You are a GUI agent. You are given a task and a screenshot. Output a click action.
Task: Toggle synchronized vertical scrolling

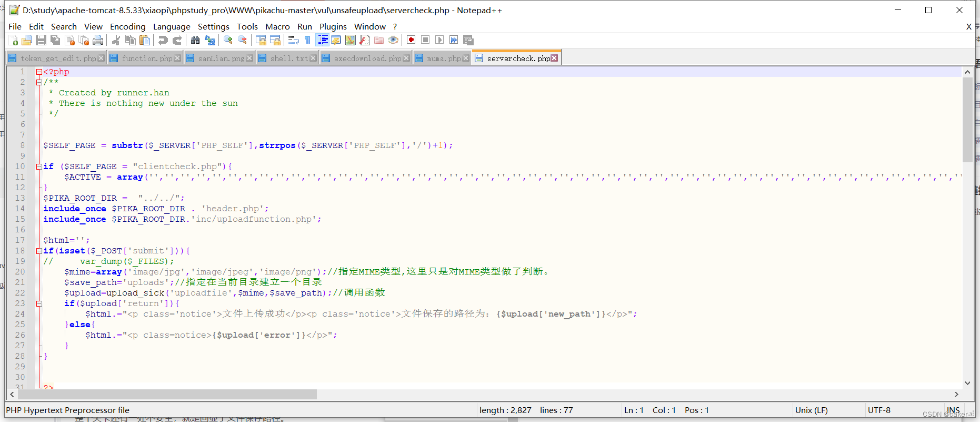(261, 40)
